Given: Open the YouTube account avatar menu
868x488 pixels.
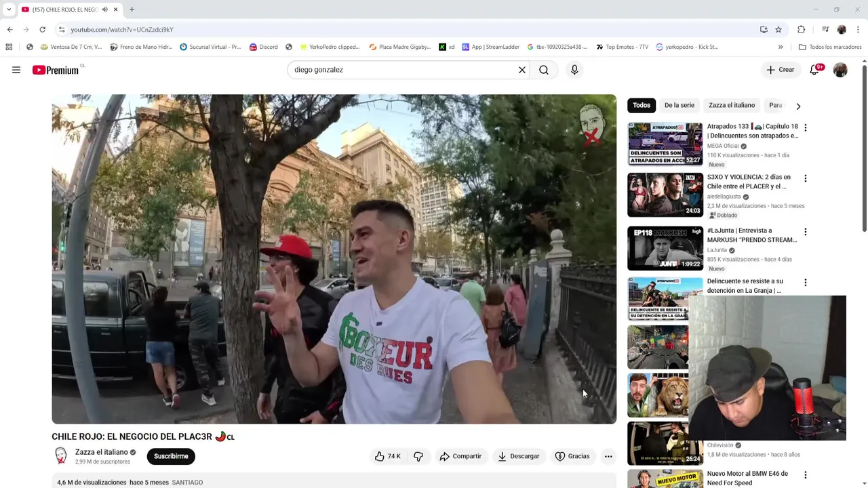Looking at the screenshot, I should [x=840, y=70].
